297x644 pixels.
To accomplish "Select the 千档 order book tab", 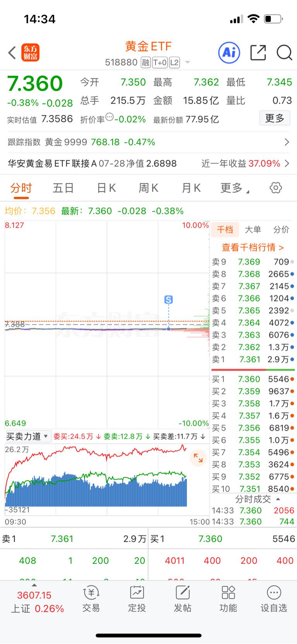I will pos(225,230).
